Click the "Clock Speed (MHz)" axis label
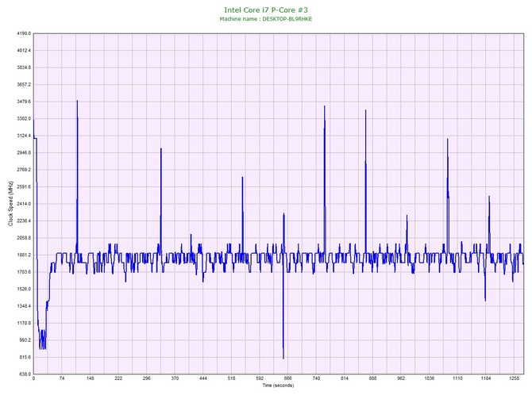The image size is (532, 399). click(x=10, y=203)
